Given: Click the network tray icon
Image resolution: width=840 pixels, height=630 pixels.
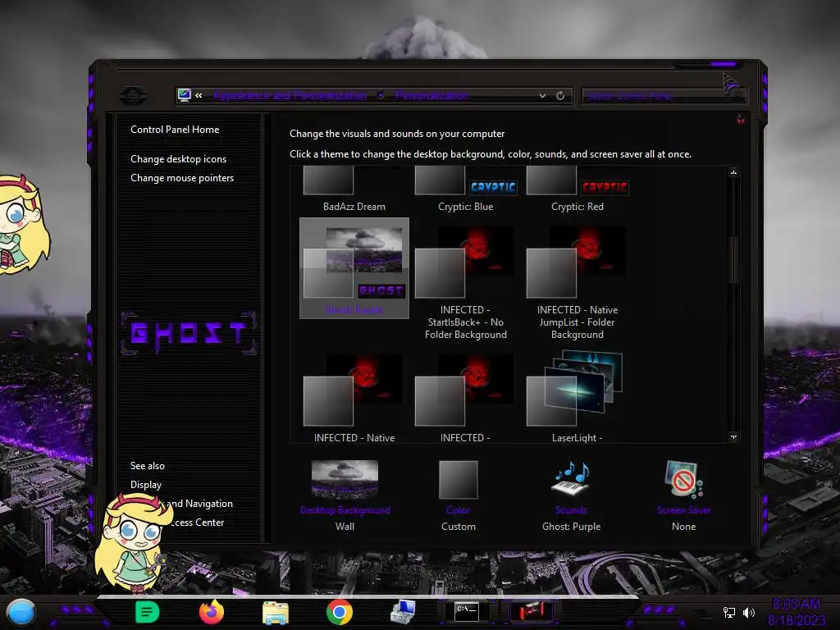Looking at the screenshot, I should [x=728, y=612].
